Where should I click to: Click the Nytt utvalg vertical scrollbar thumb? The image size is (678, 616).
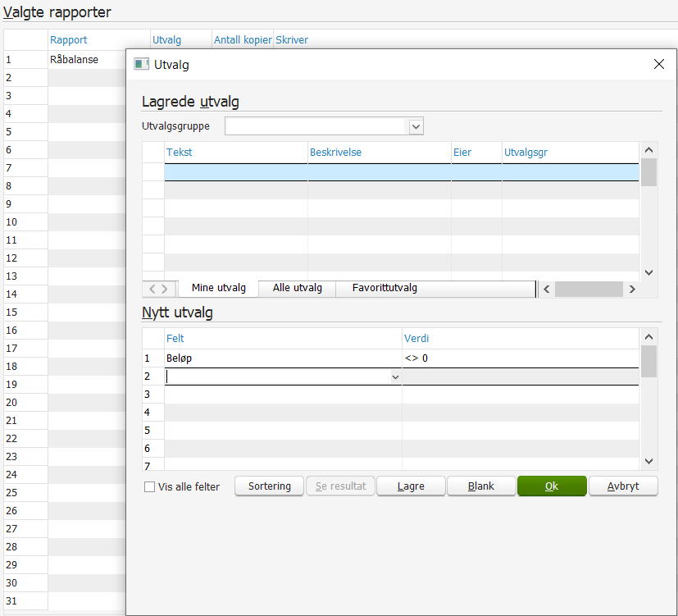(x=648, y=361)
